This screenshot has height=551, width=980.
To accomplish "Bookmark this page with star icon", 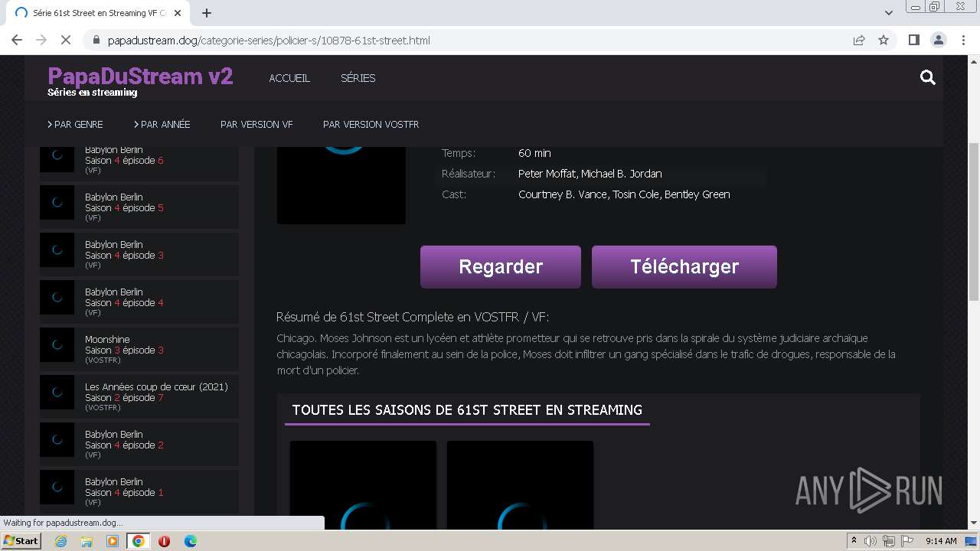I will pos(884,40).
